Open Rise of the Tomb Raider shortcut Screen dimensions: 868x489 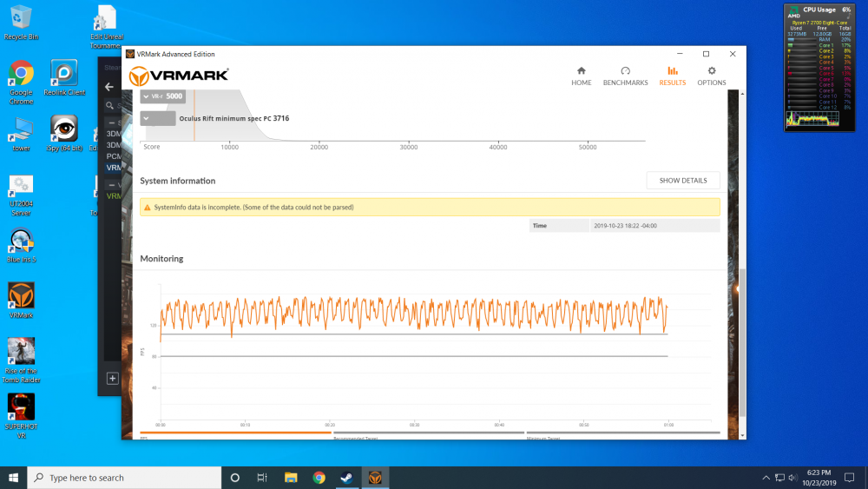(x=21, y=360)
